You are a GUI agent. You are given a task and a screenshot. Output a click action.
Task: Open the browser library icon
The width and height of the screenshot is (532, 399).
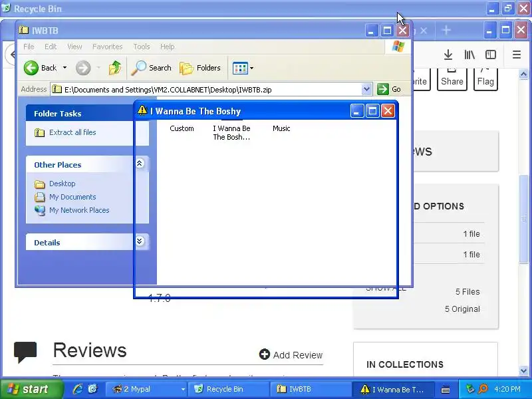(x=469, y=55)
